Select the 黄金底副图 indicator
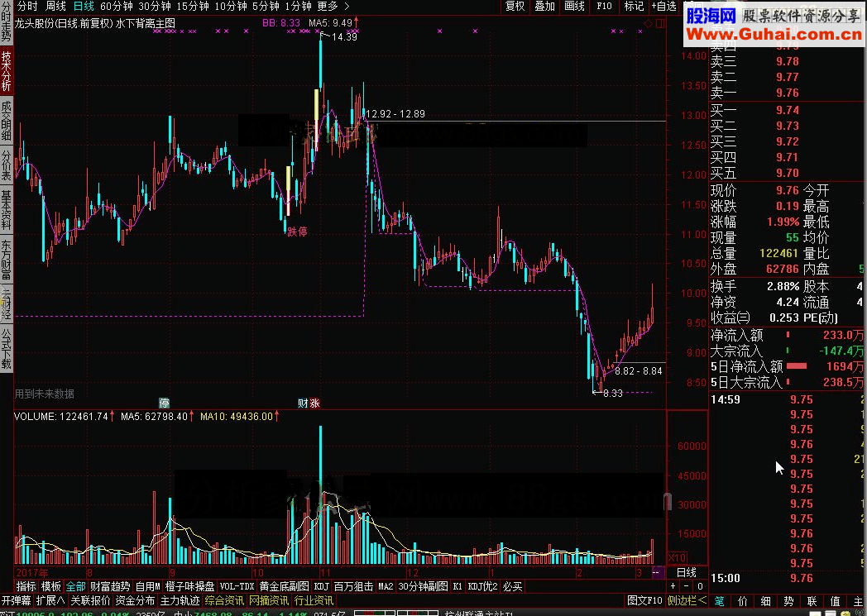The width and height of the screenshot is (867, 616). [x=285, y=586]
